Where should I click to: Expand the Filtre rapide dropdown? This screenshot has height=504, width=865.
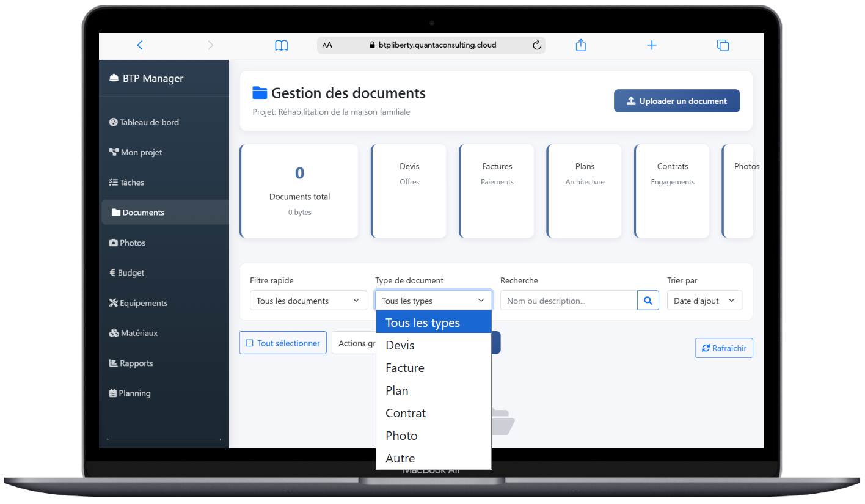click(308, 301)
